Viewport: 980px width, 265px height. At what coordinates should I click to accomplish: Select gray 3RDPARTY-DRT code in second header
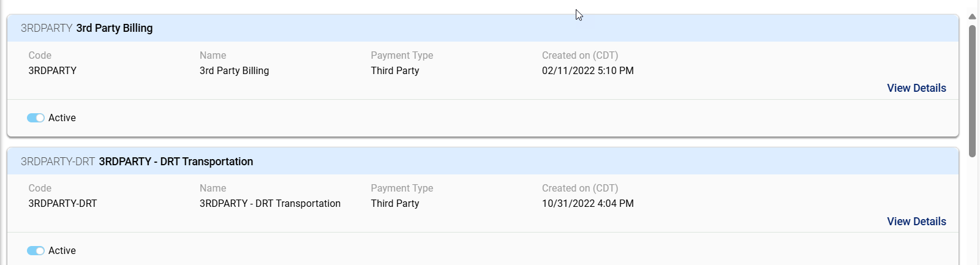tap(58, 162)
